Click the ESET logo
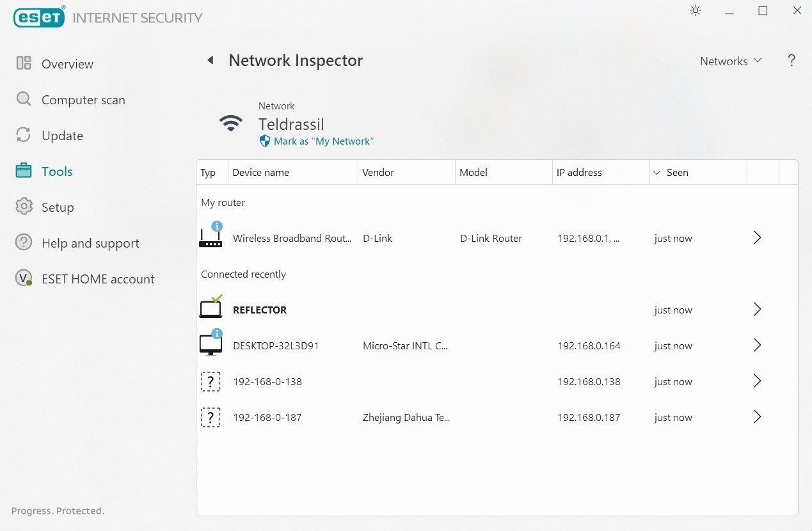Screen dimensions: 812x531 (38, 17)
